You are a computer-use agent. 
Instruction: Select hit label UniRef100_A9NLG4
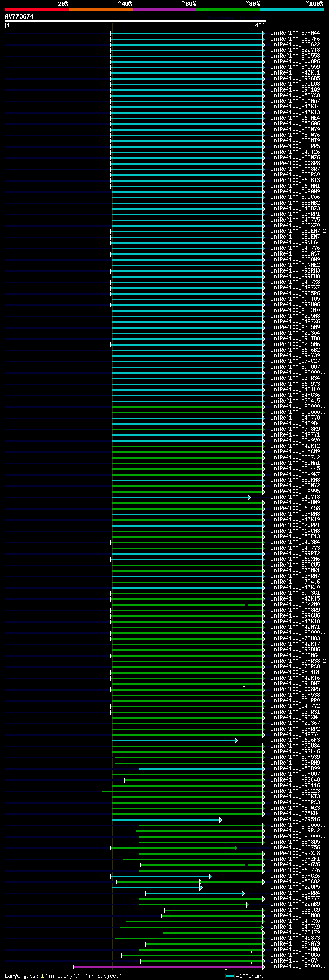tap(295, 242)
